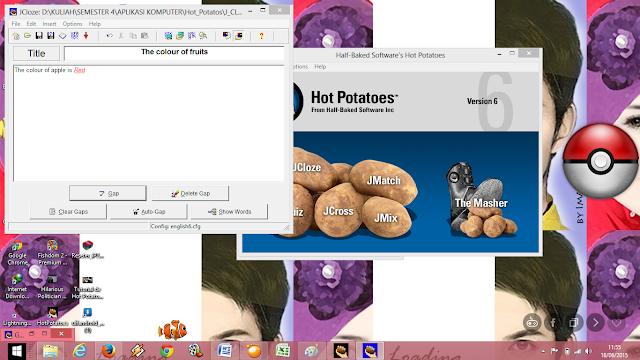This screenshot has height=360, width=640.
Task: Click the Delete Gap button
Action: (x=190, y=193)
